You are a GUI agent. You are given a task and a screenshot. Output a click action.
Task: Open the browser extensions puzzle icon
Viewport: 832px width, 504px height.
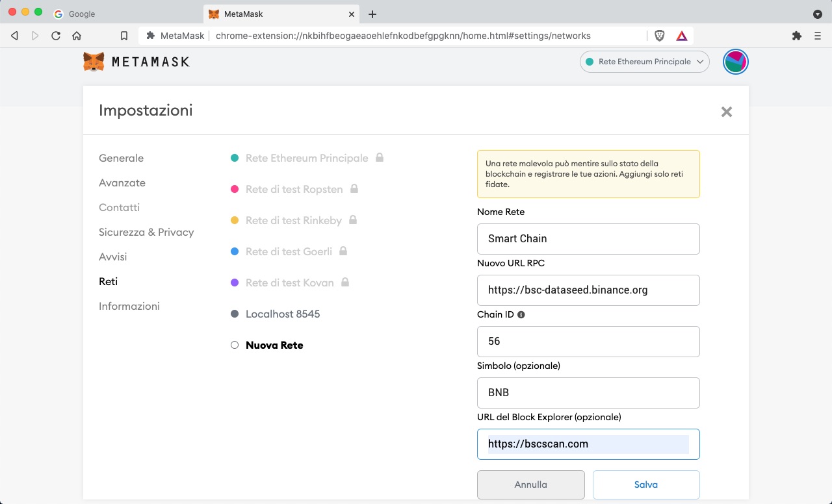coord(796,36)
